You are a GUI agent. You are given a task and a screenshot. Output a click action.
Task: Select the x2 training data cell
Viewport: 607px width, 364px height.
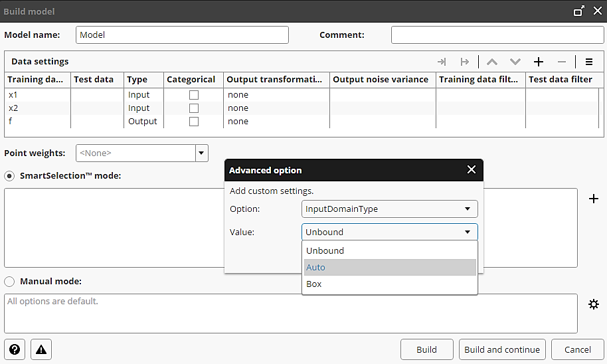[38, 108]
